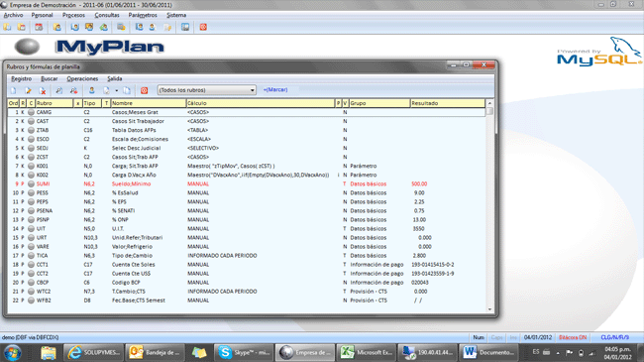Viewport: 644px width, 362px height.
Task: Click the result value 193-01415415-0-2
Action: click(433, 265)
